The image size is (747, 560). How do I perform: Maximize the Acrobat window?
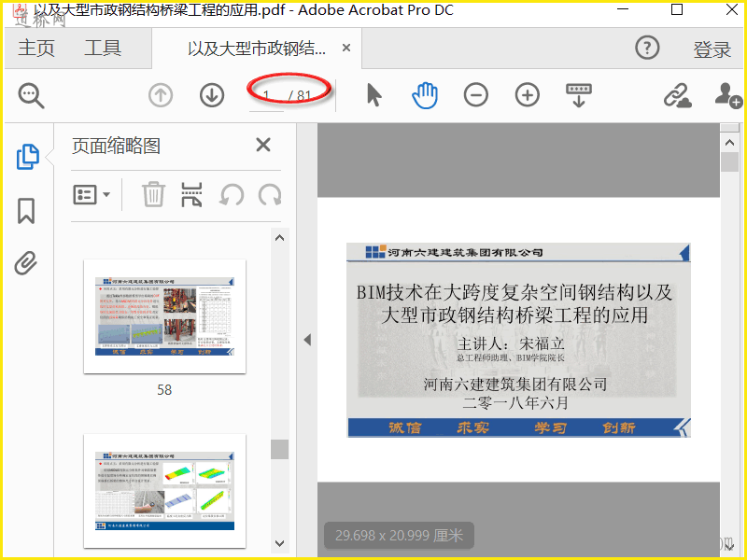[676, 9]
